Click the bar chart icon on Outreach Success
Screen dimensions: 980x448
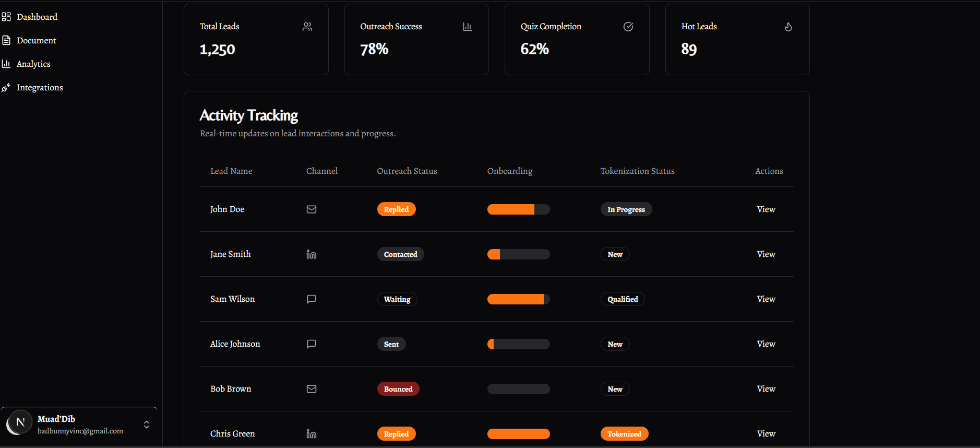pos(468,27)
